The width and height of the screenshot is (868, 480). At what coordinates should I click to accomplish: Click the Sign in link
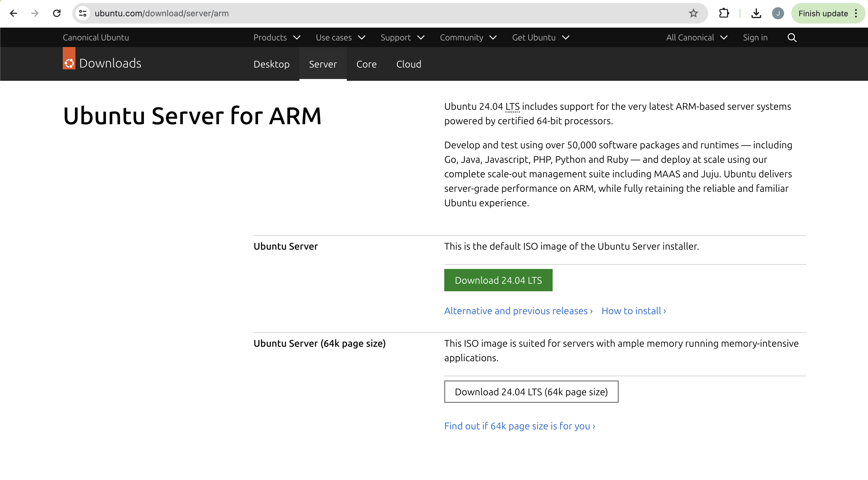[755, 37]
